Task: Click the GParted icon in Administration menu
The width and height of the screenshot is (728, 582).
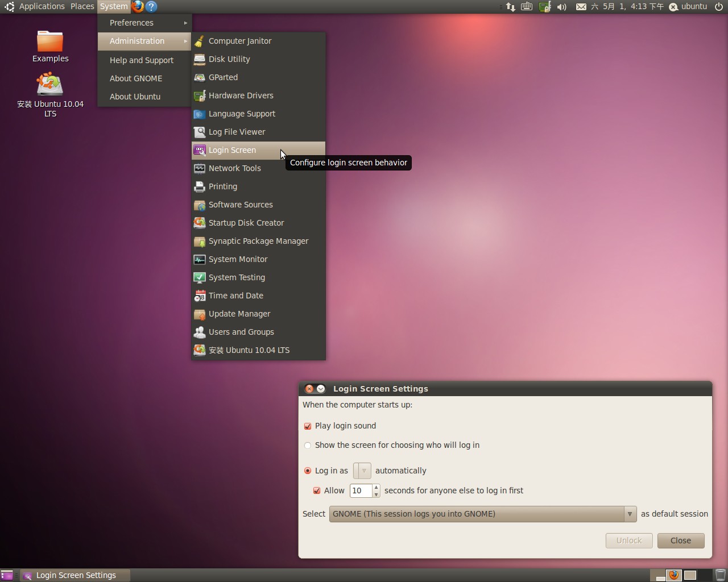Action: [199, 77]
